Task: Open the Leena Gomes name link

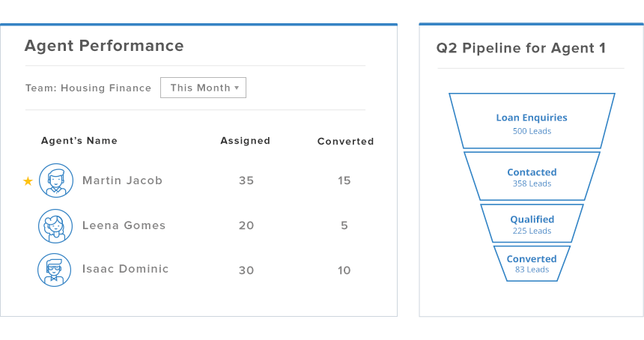Action: tap(124, 225)
